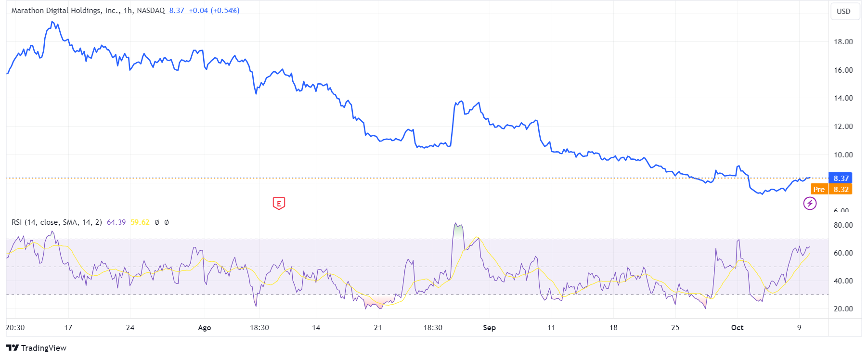Click date label 21 on time axis

coord(378,328)
